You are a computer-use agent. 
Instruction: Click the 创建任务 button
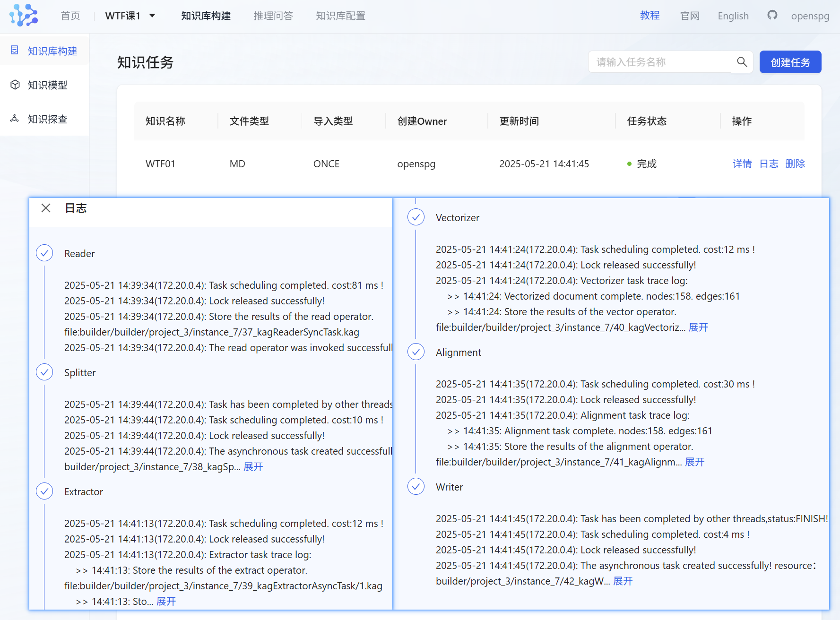790,62
